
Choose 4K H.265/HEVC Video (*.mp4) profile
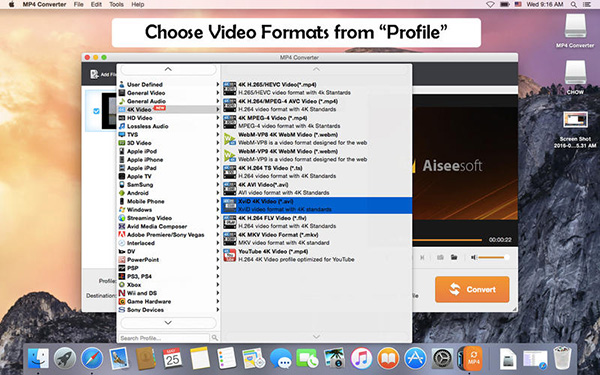coord(317,88)
